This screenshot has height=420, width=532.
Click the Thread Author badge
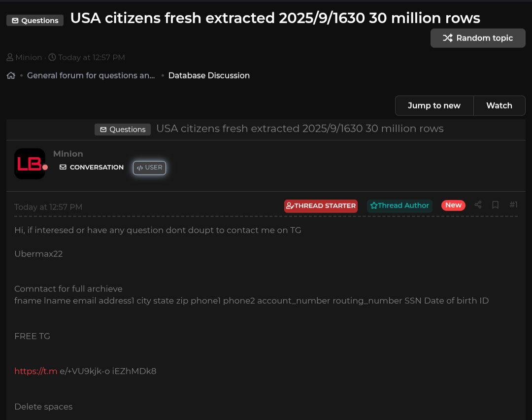coord(399,206)
